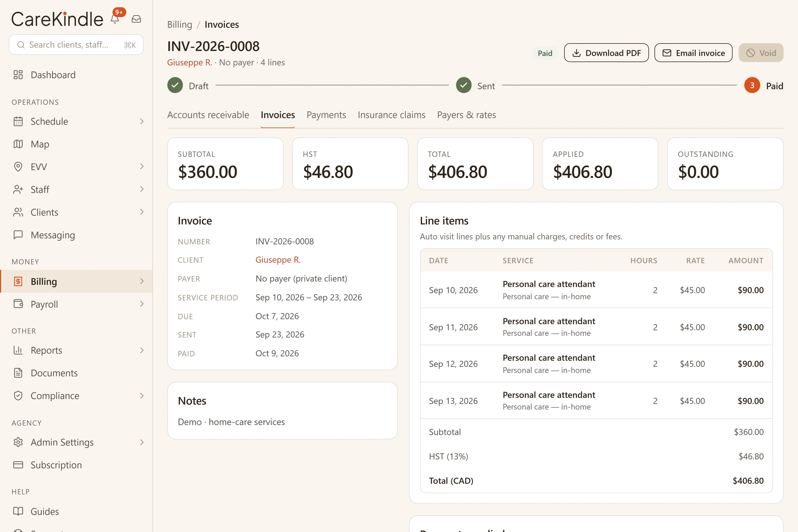Expand the Compliance submenu chevron
Screen dimensions: 798x532
click(142, 396)
